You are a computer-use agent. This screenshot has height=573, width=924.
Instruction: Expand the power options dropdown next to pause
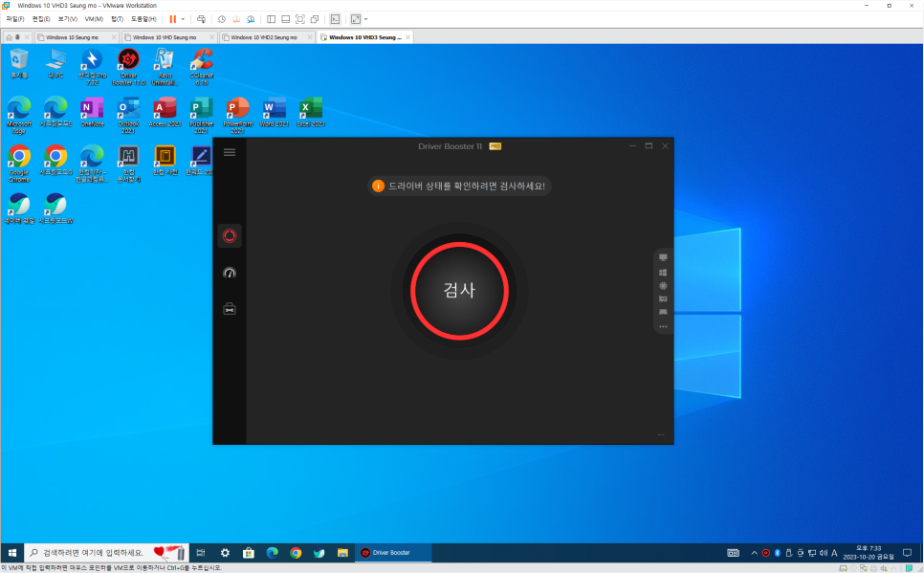[x=183, y=19]
